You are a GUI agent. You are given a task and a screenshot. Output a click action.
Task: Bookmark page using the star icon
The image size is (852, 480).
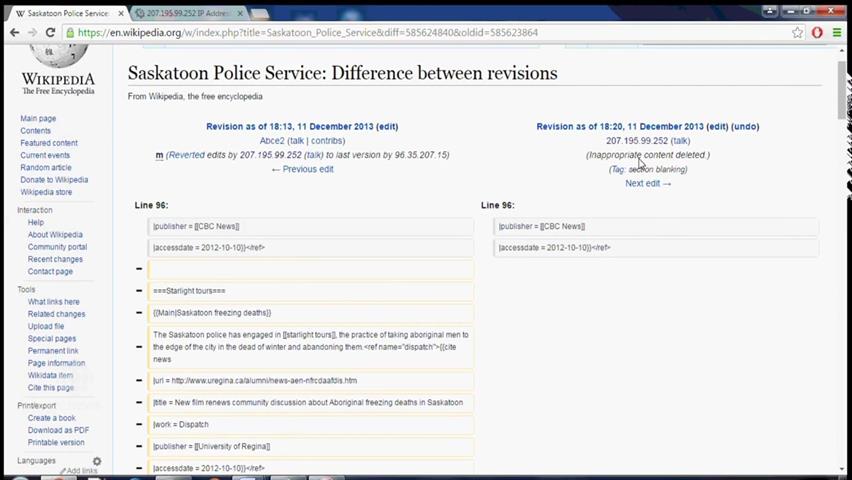(x=797, y=33)
